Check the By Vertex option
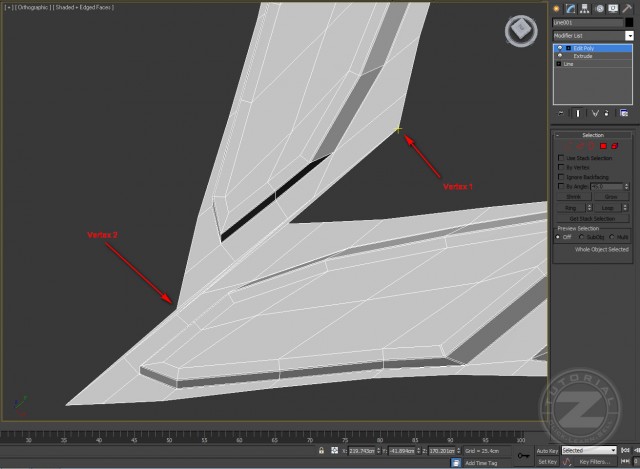 pyautogui.click(x=560, y=167)
